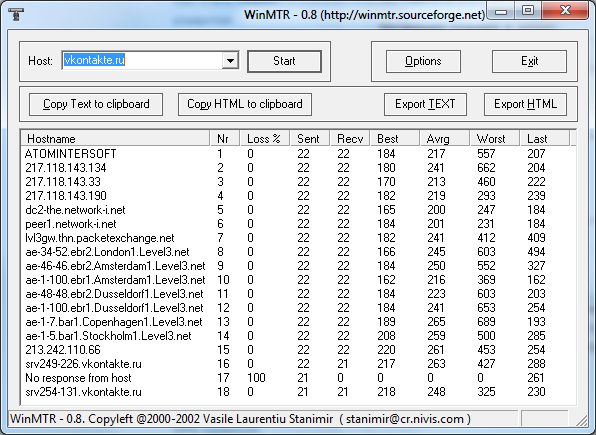Image resolution: width=596 pixels, height=435 pixels.
Task: Copy HTML to clipboard
Action: [245, 104]
